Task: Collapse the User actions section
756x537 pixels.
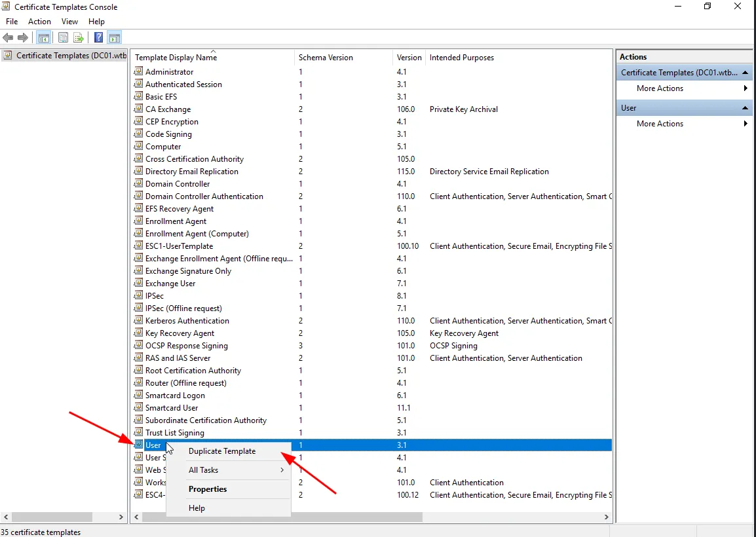Action: (745, 108)
